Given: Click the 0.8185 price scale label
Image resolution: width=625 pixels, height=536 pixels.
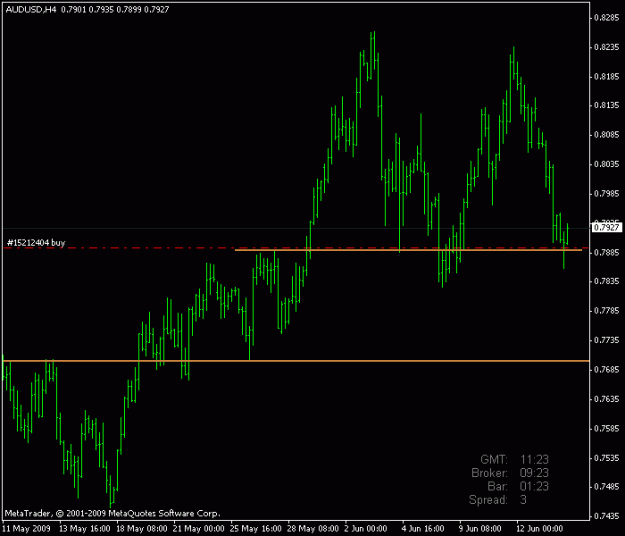Looking at the screenshot, I should [607, 76].
